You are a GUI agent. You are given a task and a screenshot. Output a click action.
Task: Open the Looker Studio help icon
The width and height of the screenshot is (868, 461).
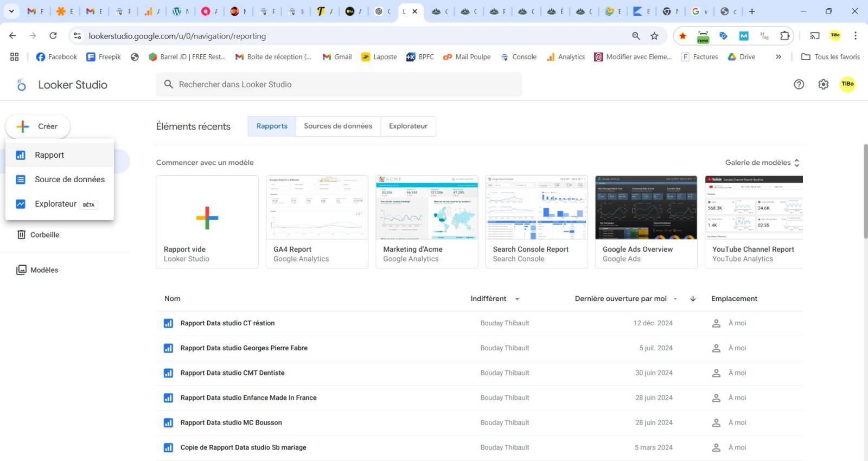click(799, 84)
